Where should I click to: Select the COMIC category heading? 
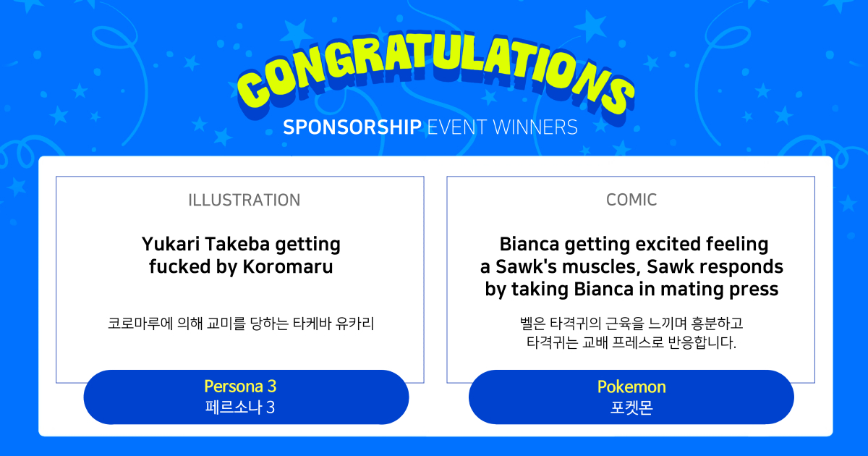coord(631,200)
